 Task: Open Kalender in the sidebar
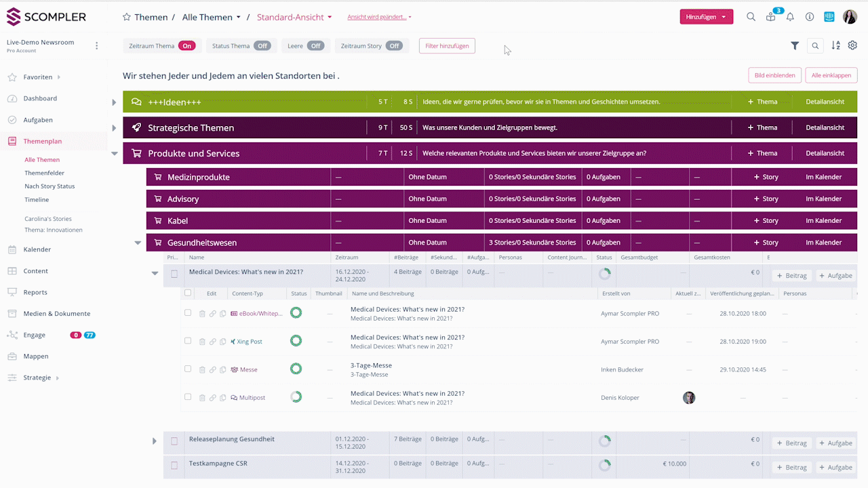37,249
